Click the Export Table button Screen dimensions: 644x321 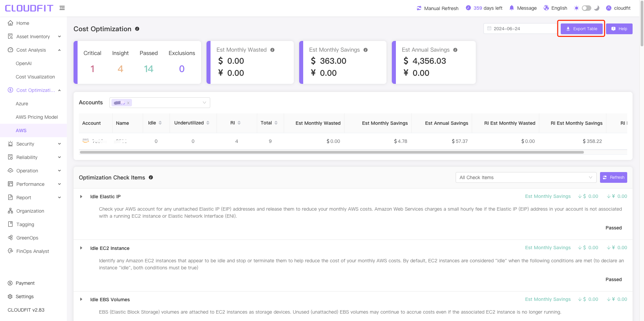click(582, 29)
